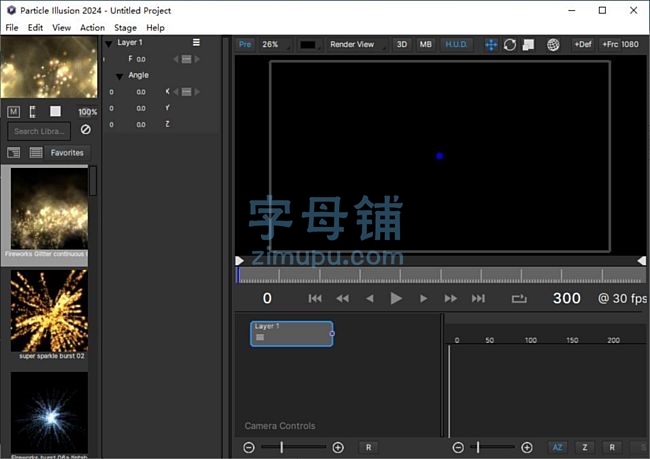Jump to first frame

tap(315, 299)
